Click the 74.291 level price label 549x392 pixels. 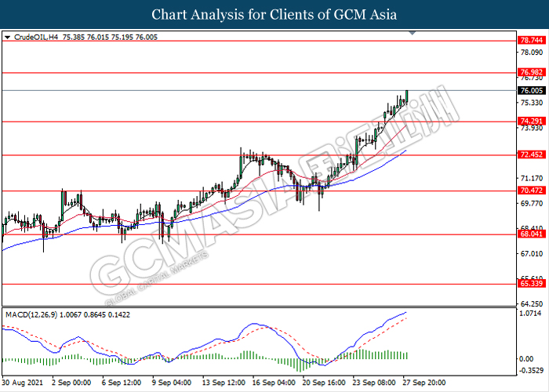(531, 122)
